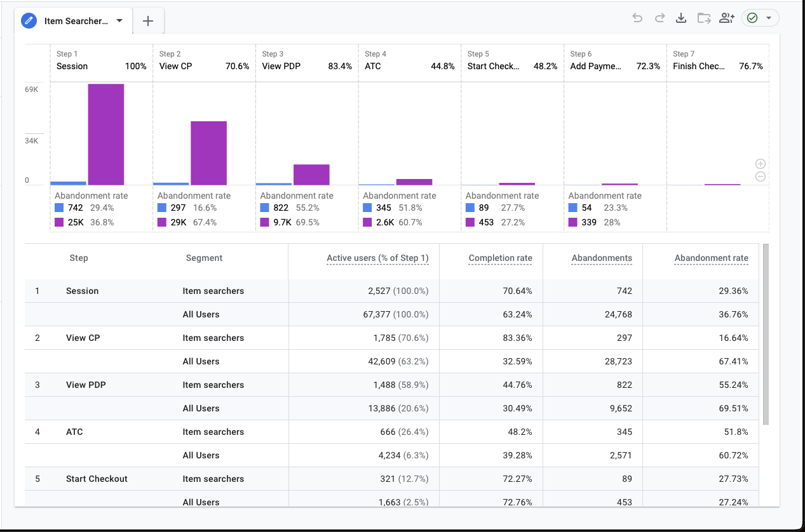Click the pencil edit icon on tab
This screenshot has width=805, height=532.
[x=29, y=21]
